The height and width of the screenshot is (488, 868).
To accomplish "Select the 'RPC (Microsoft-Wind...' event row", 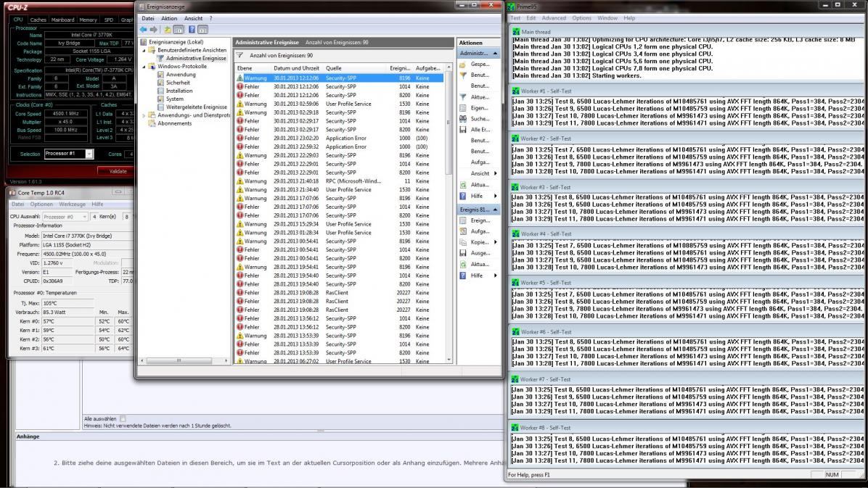I will tap(340, 181).
